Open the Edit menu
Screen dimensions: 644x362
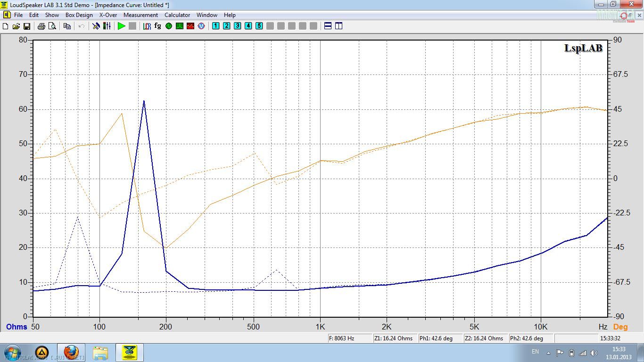[x=34, y=15]
